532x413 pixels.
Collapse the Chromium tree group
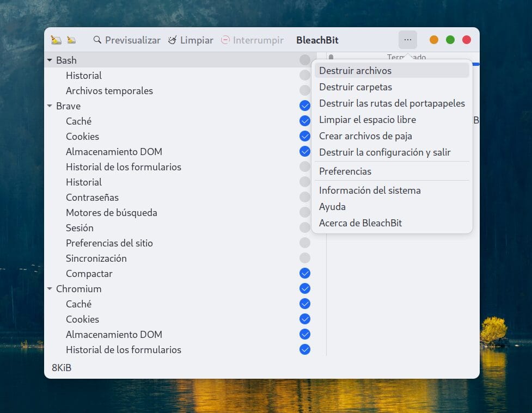click(50, 288)
